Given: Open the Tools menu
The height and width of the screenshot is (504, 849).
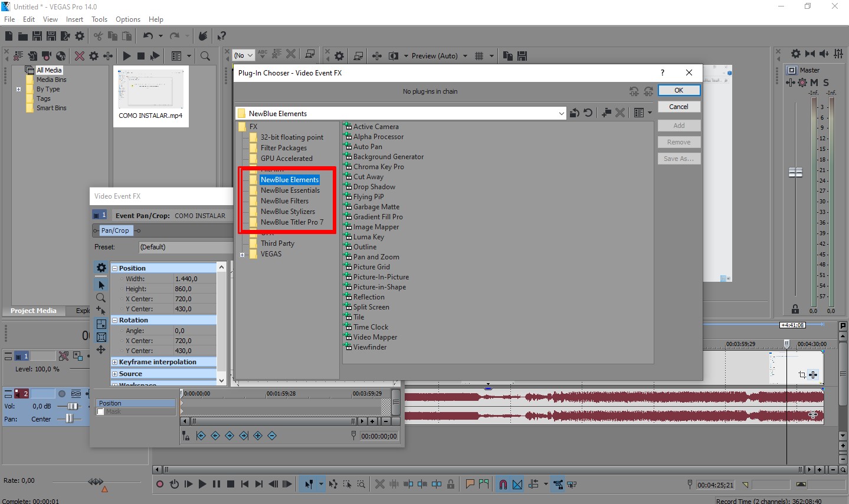Looking at the screenshot, I should tap(99, 19).
